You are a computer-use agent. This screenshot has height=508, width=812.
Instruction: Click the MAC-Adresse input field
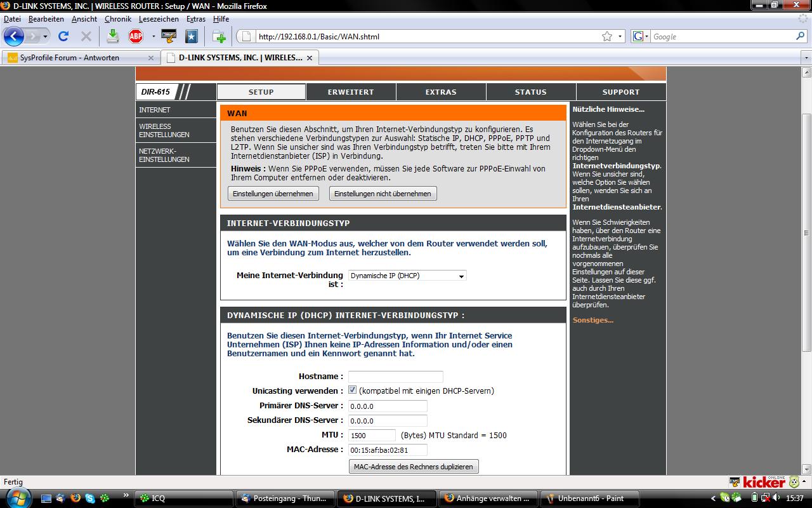[x=388, y=450]
